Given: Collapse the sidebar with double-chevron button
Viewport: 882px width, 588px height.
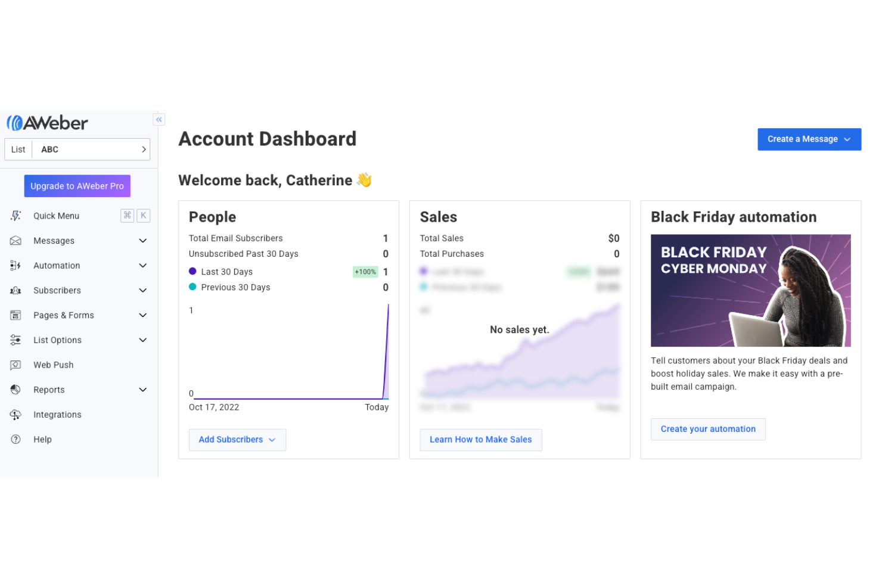Looking at the screenshot, I should pyautogui.click(x=159, y=119).
